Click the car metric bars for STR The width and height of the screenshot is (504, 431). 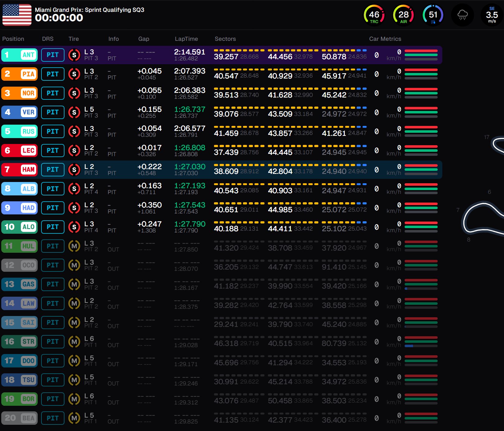[421, 342]
